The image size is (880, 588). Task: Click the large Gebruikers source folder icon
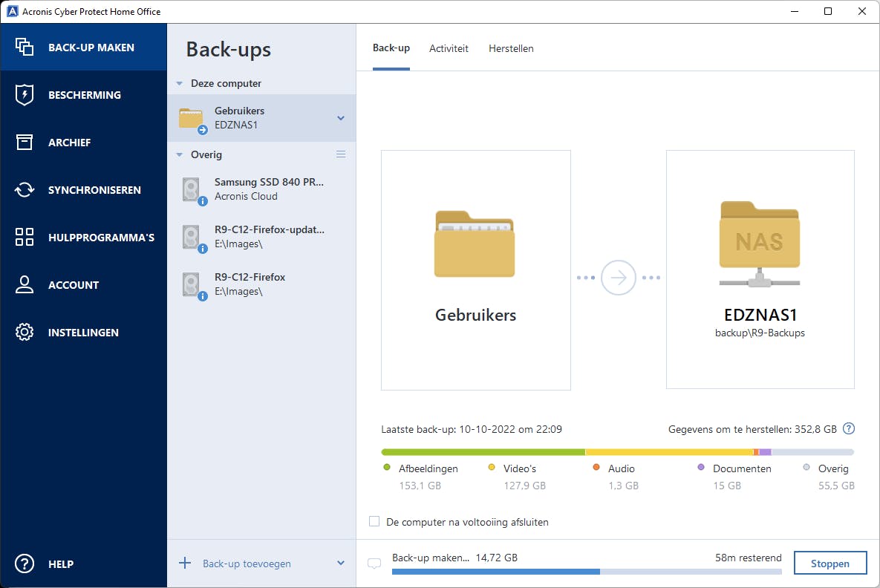pos(475,244)
